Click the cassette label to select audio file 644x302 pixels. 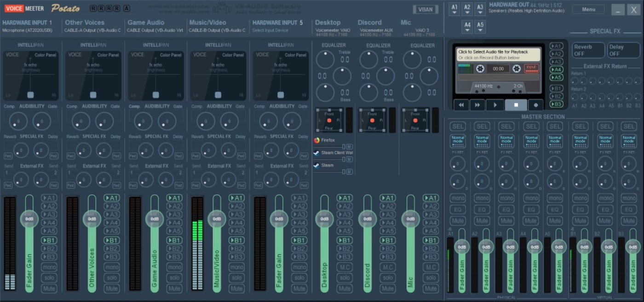click(x=498, y=54)
